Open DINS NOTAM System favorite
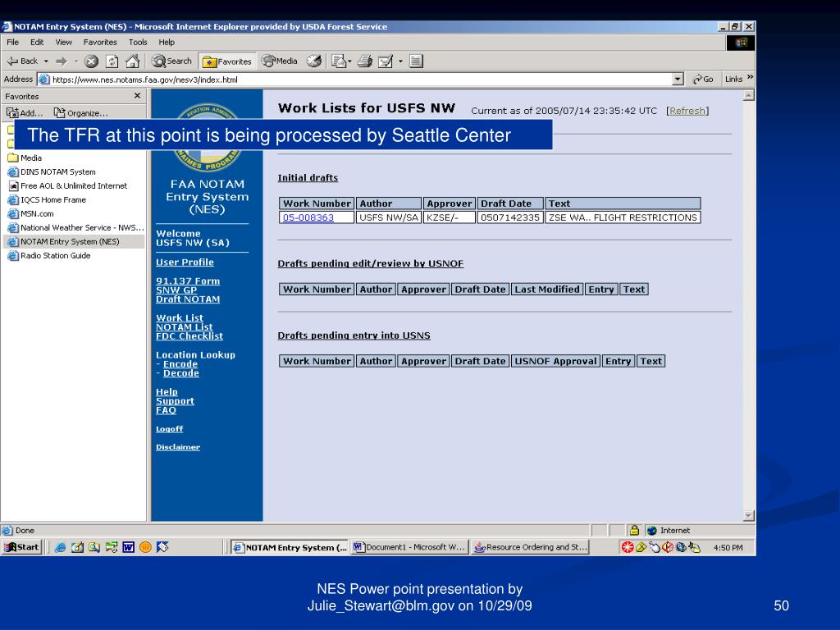The image size is (840, 630). (52, 172)
